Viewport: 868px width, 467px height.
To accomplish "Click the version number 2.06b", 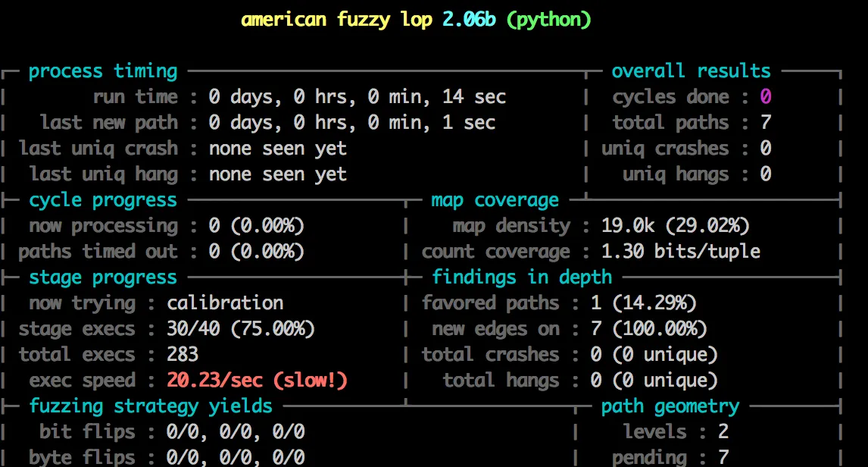I will (x=469, y=20).
